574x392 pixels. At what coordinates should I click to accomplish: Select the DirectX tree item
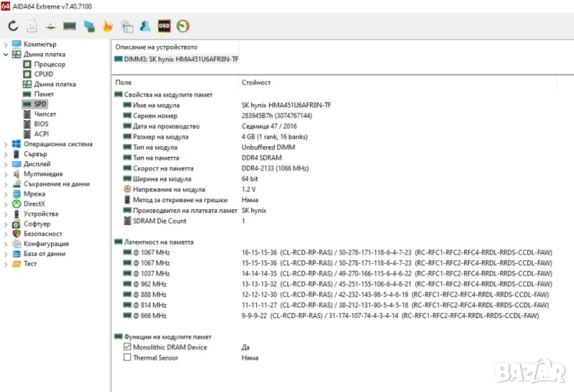(34, 204)
